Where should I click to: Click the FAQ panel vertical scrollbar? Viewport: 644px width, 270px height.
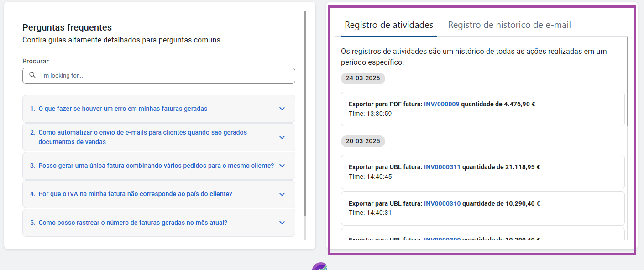point(305,114)
